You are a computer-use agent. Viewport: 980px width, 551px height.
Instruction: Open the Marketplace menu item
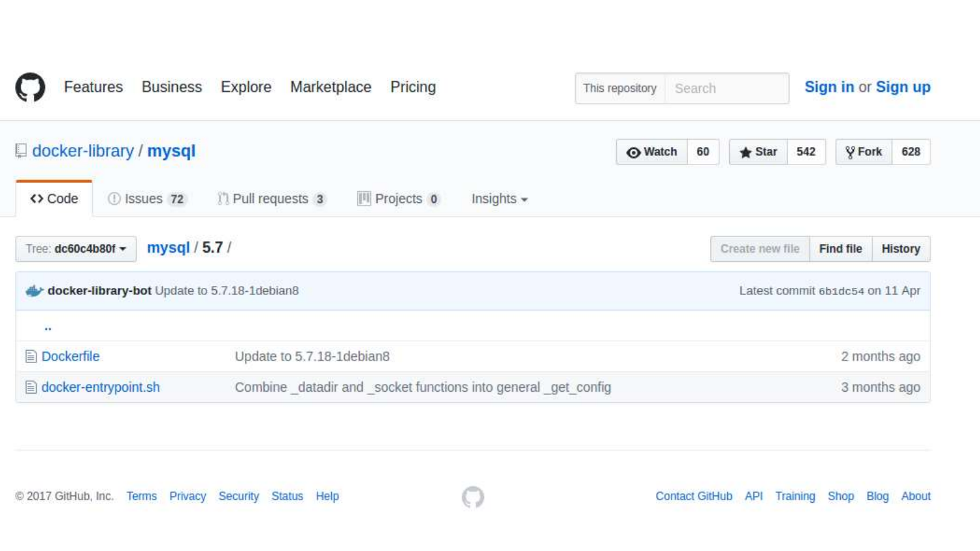tap(331, 87)
